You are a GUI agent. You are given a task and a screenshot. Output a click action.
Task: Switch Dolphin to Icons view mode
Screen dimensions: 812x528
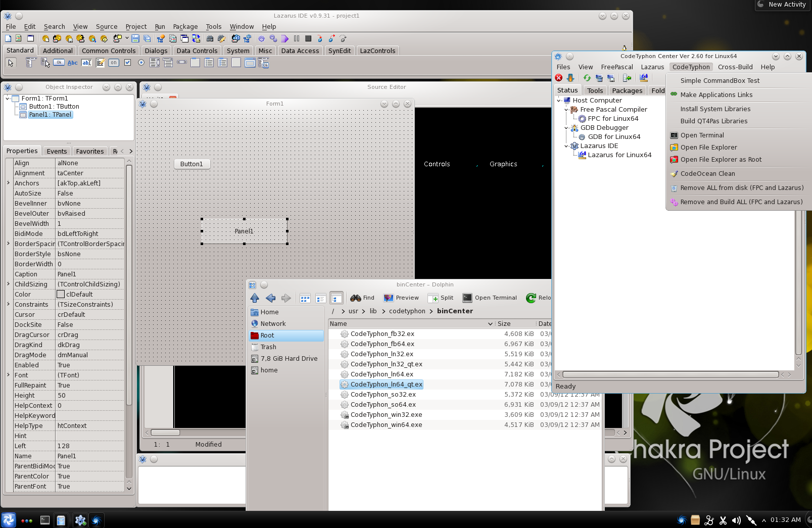pyautogui.click(x=305, y=298)
